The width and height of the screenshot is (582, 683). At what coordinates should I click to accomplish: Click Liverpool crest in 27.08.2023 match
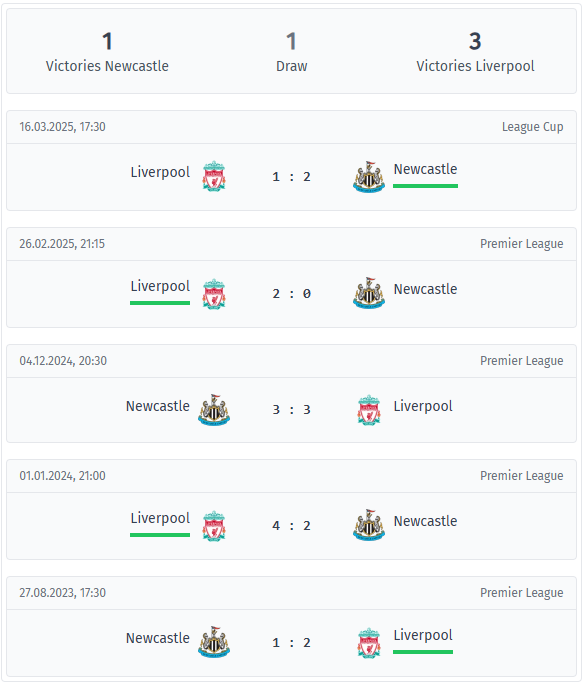[x=369, y=642]
